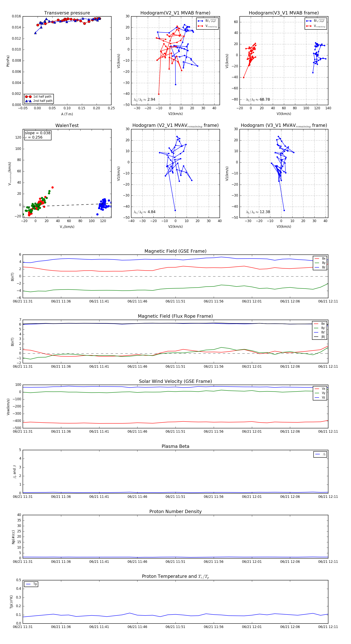The width and height of the screenshot is (351, 644).
Task: Click the 'Proton Temperature and Te/Tp' title
Action: tap(175, 576)
